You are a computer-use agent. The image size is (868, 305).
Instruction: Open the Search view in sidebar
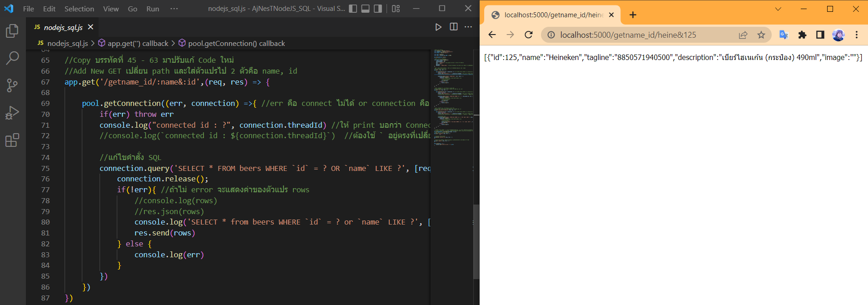pos(12,58)
